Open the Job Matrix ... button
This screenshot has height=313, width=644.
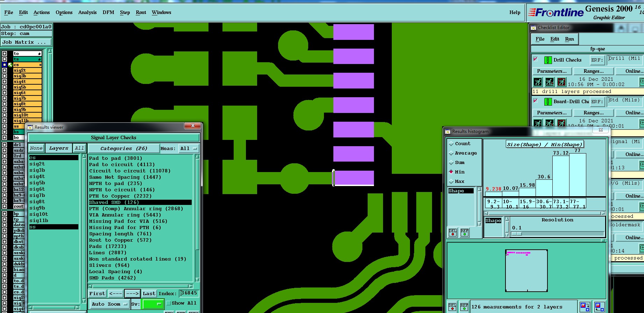[26, 42]
